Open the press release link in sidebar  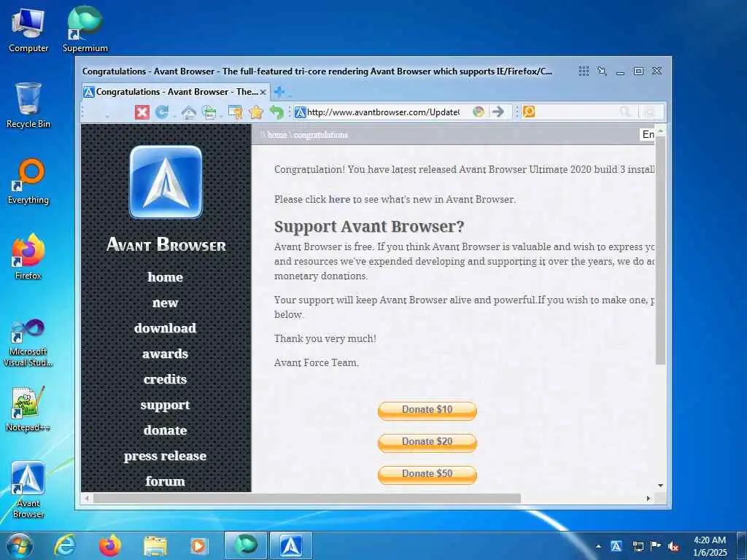(165, 456)
